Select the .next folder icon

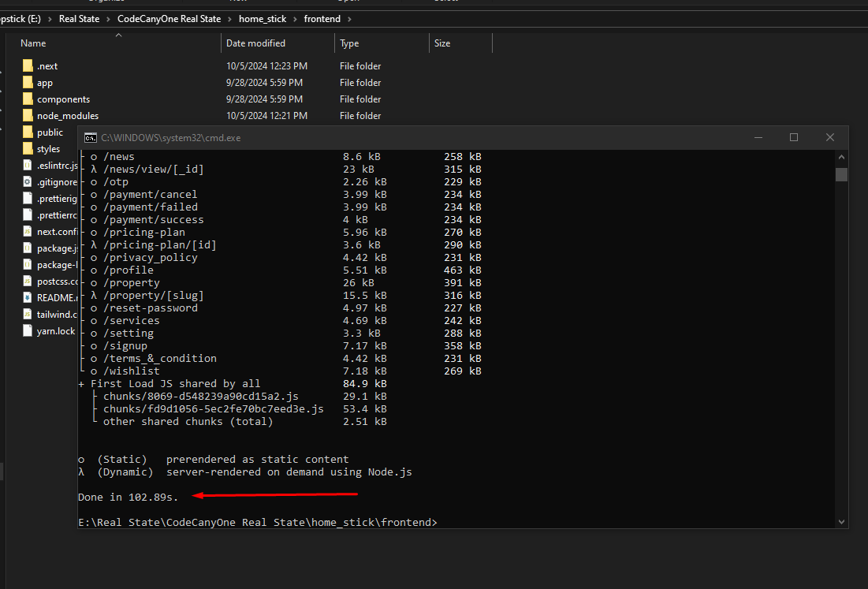click(x=28, y=66)
